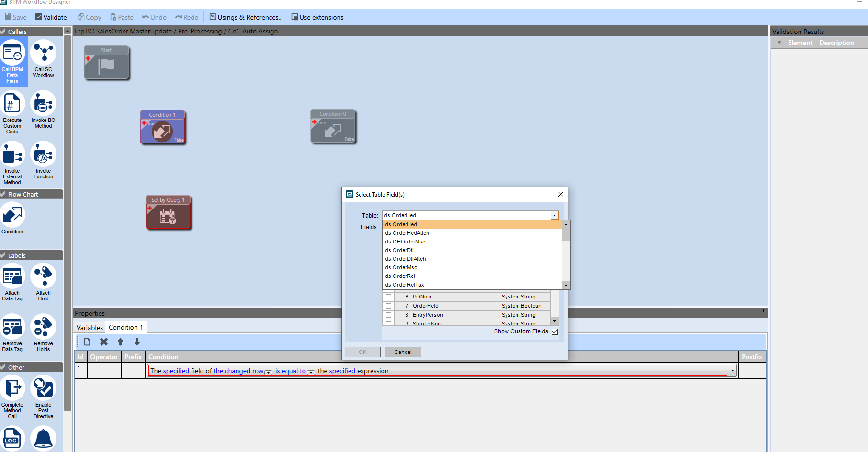Screen dimensions: 868x452
Task: Choose the Remove Holds icon
Action: pyautogui.click(x=43, y=333)
